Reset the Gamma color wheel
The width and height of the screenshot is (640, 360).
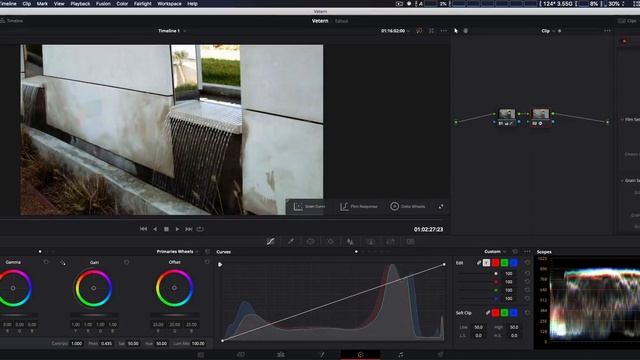46,262
